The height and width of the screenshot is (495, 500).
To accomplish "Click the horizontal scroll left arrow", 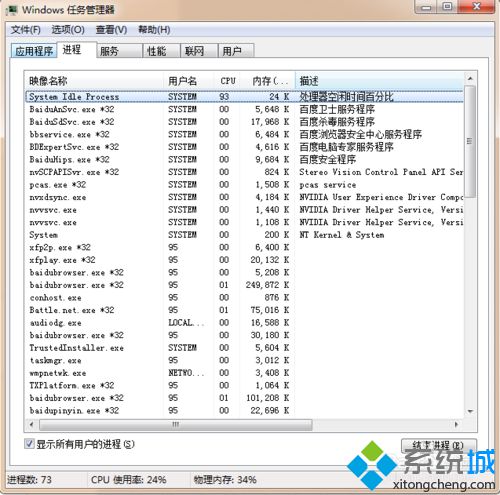I will click(x=32, y=424).
